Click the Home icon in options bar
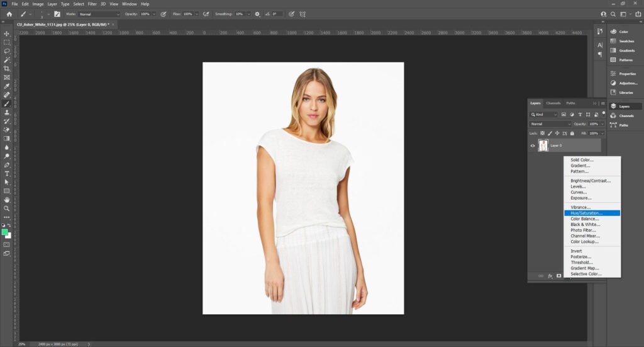This screenshot has width=644, height=347. point(9,14)
